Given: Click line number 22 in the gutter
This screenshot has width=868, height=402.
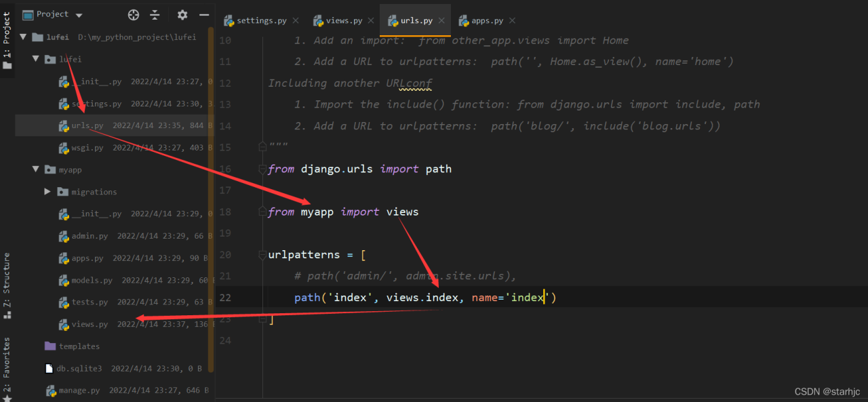Looking at the screenshot, I should click(225, 298).
